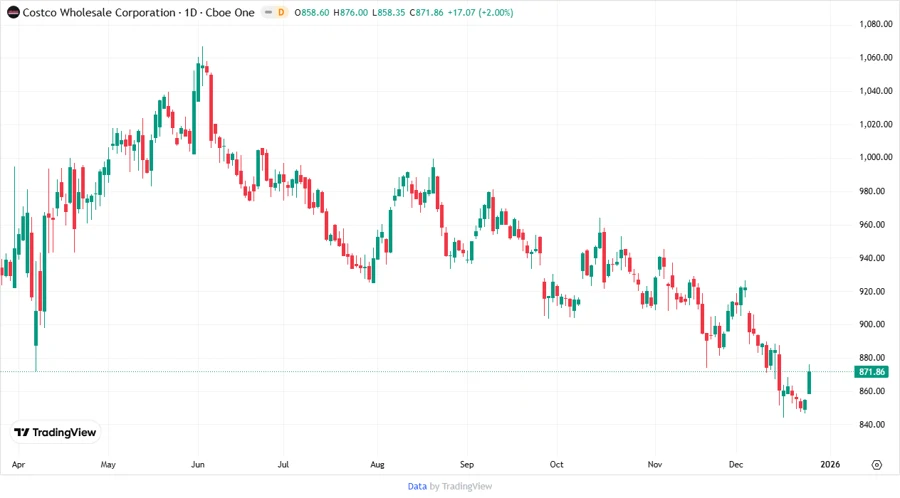Open the chart settings gear icon
This screenshot has height=498, width=900.
point(876,465)
